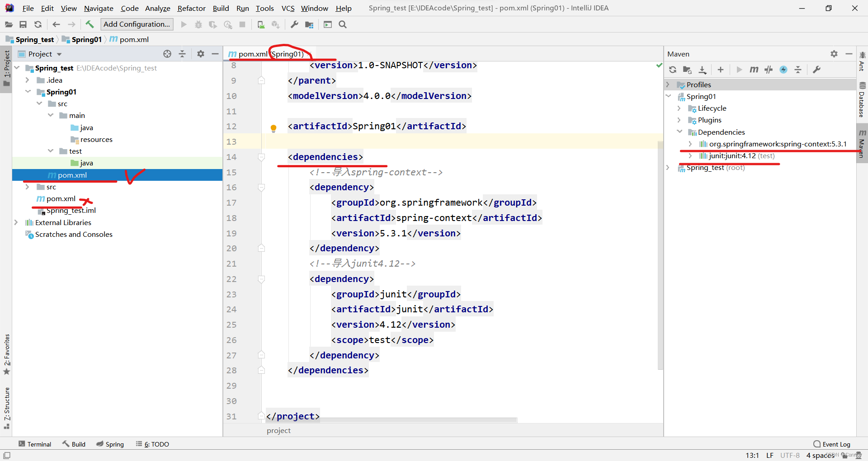The width and height of the screenshot is (868, 461).
Task: Click Maven Collapse All icon
Action: pos(798,70)
